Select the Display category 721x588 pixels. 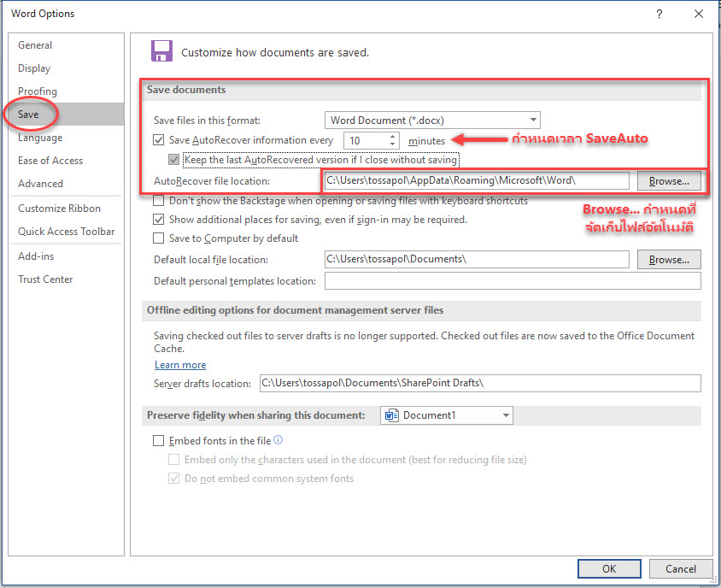pyautogui.click(x=67, y=68)
